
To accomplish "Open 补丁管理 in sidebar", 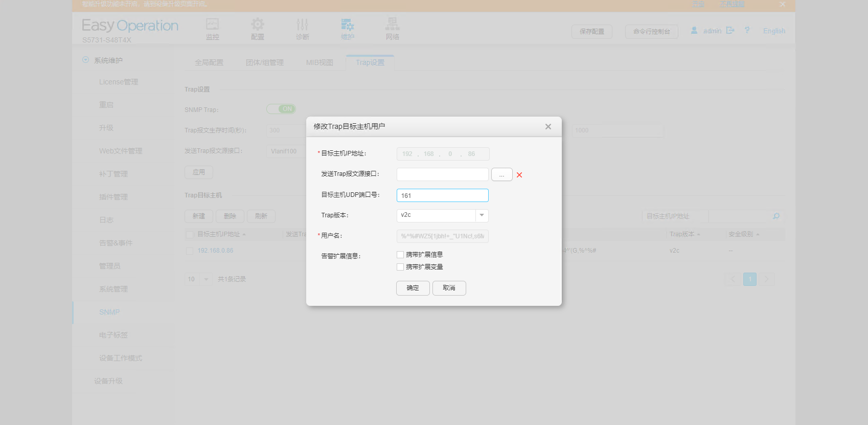I will [113, 174].
